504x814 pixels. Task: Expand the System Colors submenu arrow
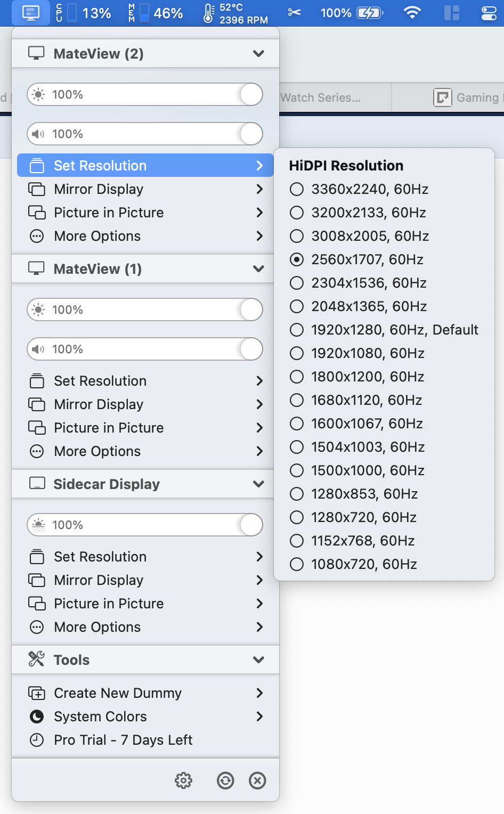259,717
